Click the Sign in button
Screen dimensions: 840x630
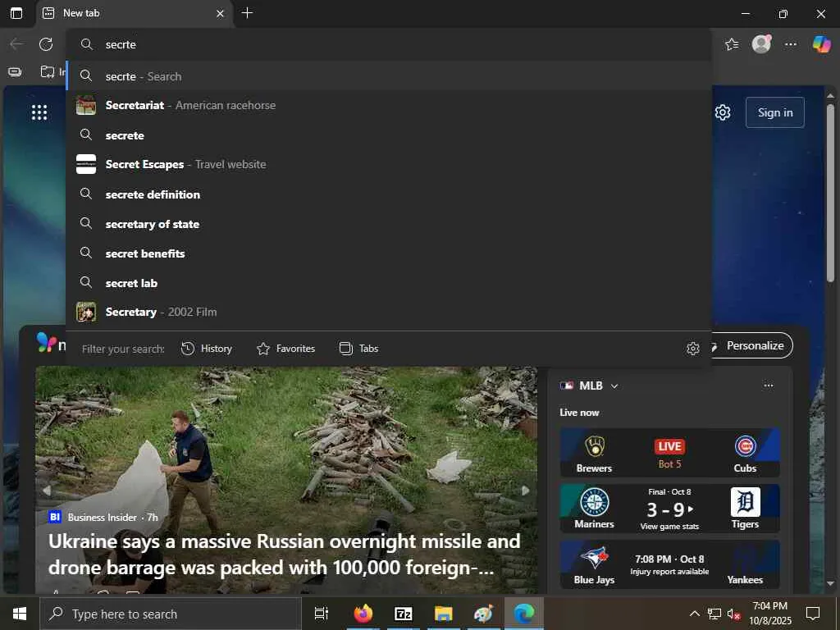point(774,112)
